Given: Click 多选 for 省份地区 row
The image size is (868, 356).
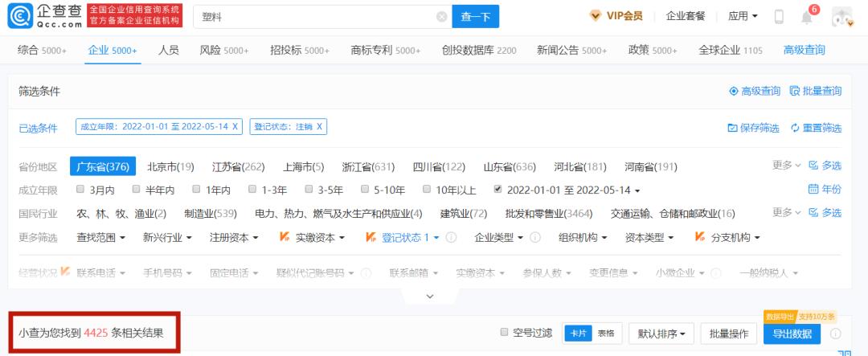Looking at the screenshot, I should pos(825,166).
